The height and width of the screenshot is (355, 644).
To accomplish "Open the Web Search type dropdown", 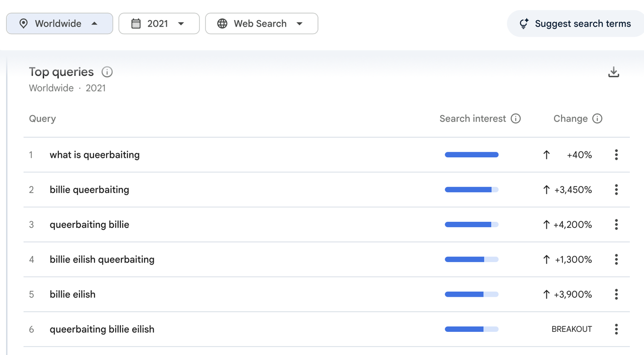I will pyautogui.click(x=262, y=24).
